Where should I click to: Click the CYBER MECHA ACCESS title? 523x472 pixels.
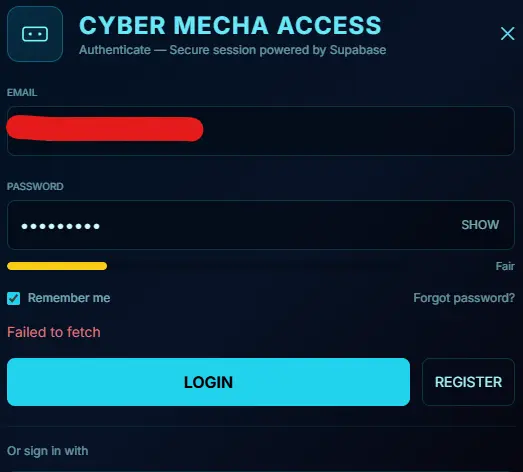tap(230, 25)
